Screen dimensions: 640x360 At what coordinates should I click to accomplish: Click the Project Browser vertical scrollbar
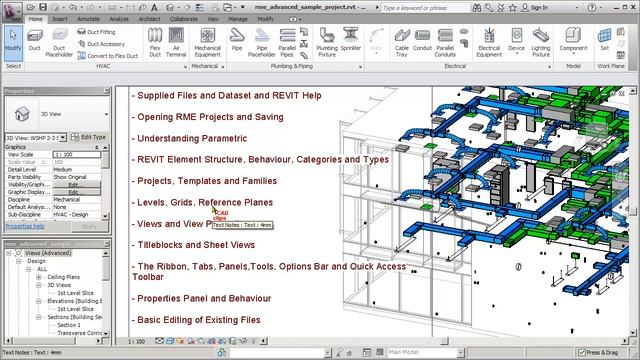tap(106, 293)
